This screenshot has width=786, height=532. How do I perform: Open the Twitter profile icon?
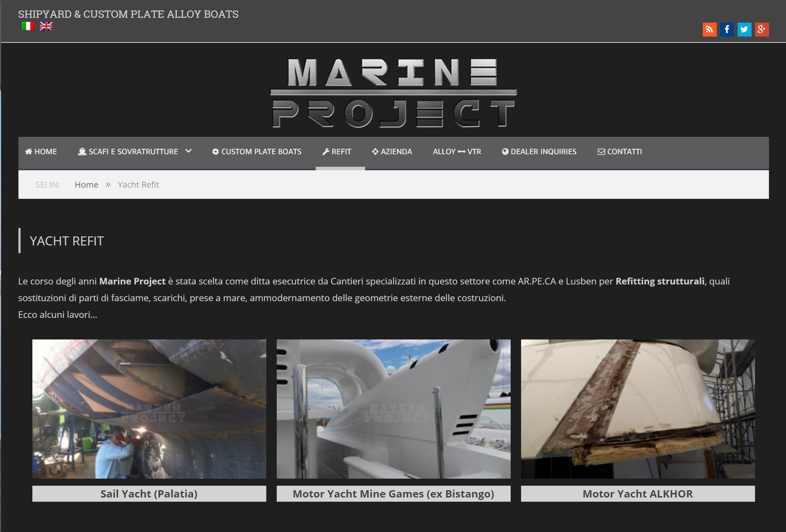click(744, 29)
